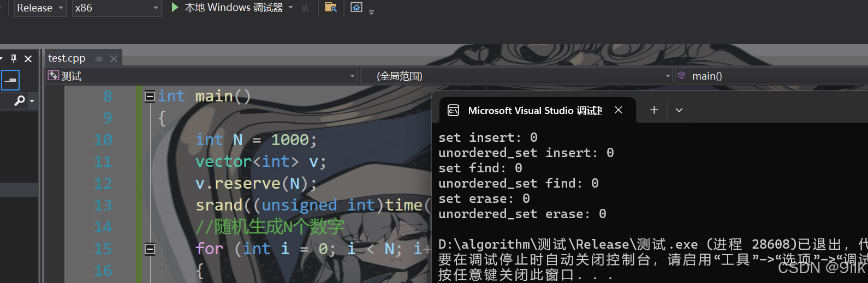Image resolution: width=868 pixels, height=283 pixels.
Task: Click the hot reload flame icon
Action: pos(306,8)
